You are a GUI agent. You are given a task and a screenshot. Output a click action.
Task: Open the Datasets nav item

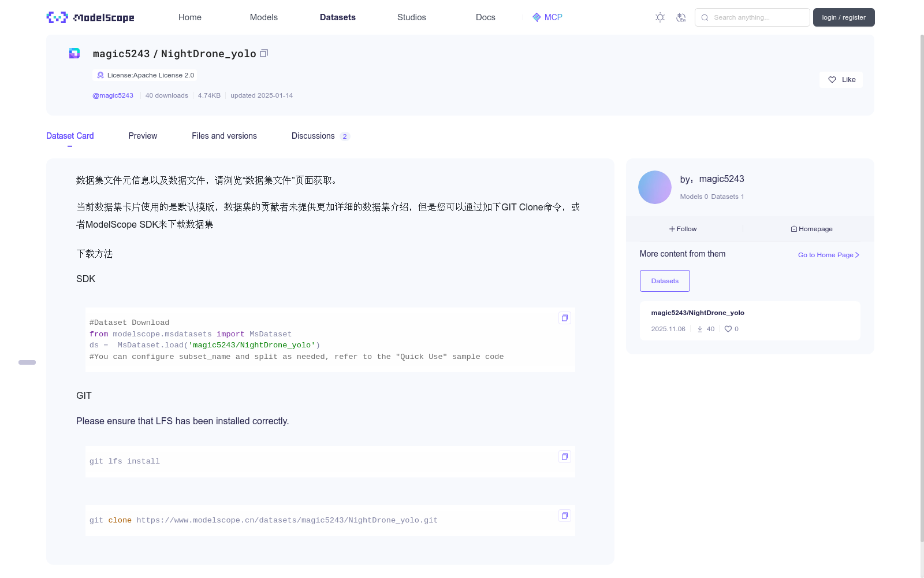(338, 17)
